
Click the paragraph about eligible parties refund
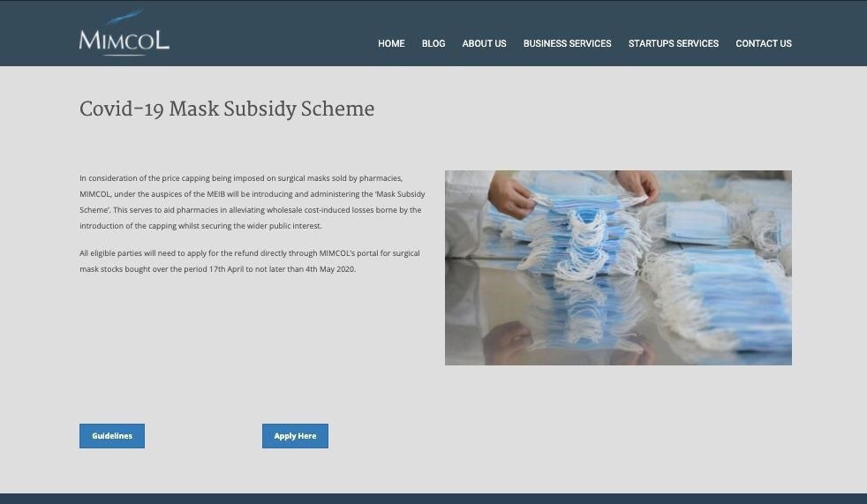click(x=250, y=261)
